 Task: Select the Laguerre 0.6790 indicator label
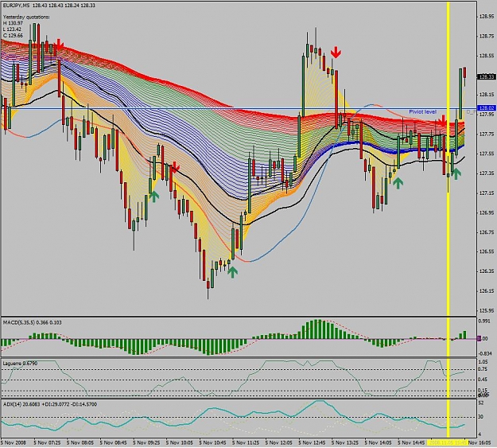(20, 363)
